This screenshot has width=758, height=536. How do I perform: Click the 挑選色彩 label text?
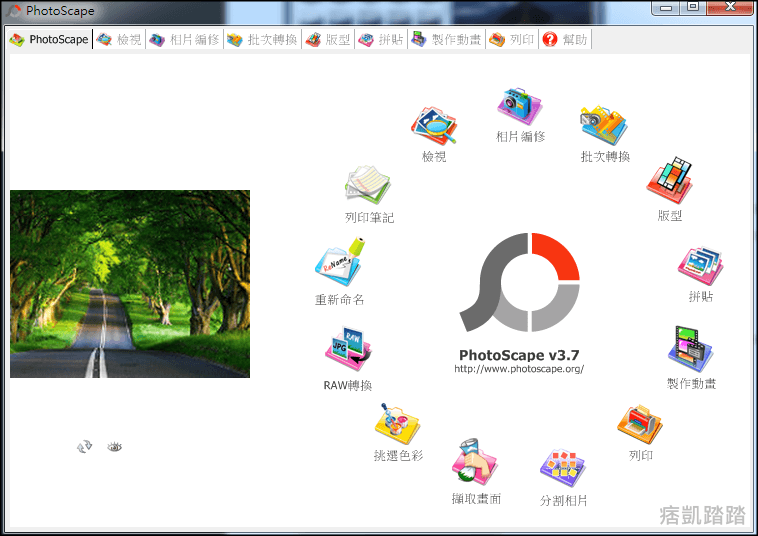coord(398,455)
